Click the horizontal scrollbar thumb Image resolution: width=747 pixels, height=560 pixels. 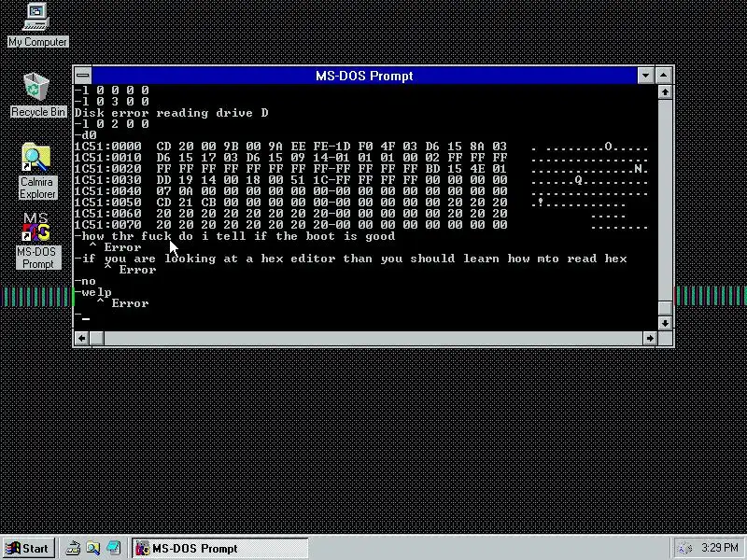[97, 338]
